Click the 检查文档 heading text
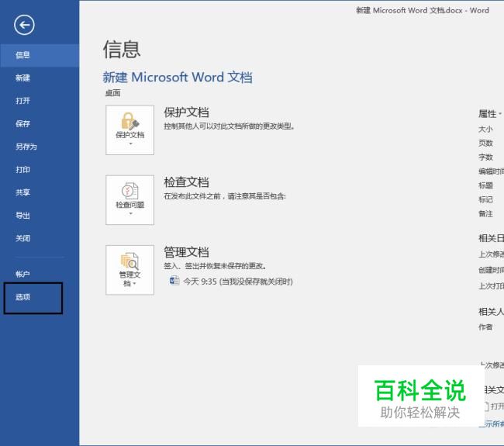 tap(186, 182)
